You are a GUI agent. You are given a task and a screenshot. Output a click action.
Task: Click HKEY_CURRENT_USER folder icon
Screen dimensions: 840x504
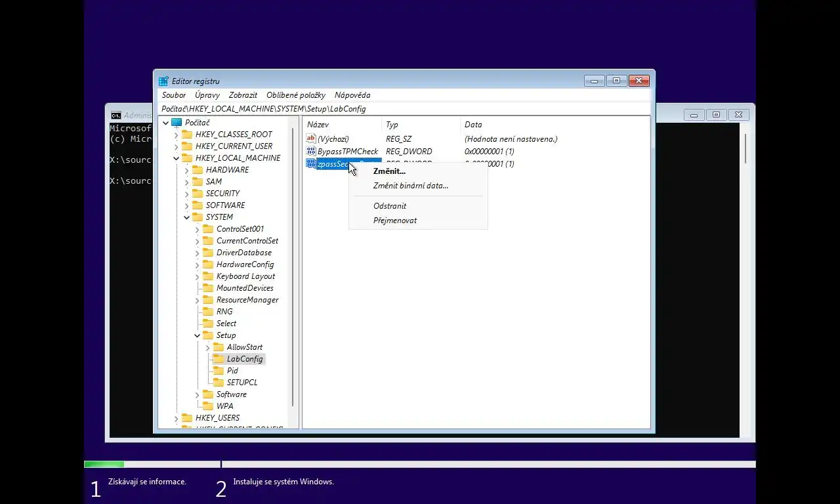187,146
